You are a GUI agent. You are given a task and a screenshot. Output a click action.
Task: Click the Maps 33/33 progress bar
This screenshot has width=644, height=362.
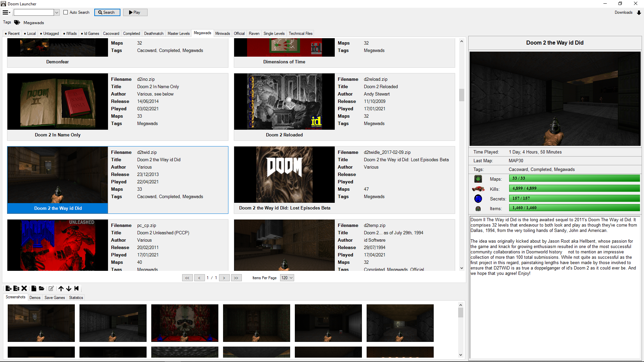pos(574,178)
